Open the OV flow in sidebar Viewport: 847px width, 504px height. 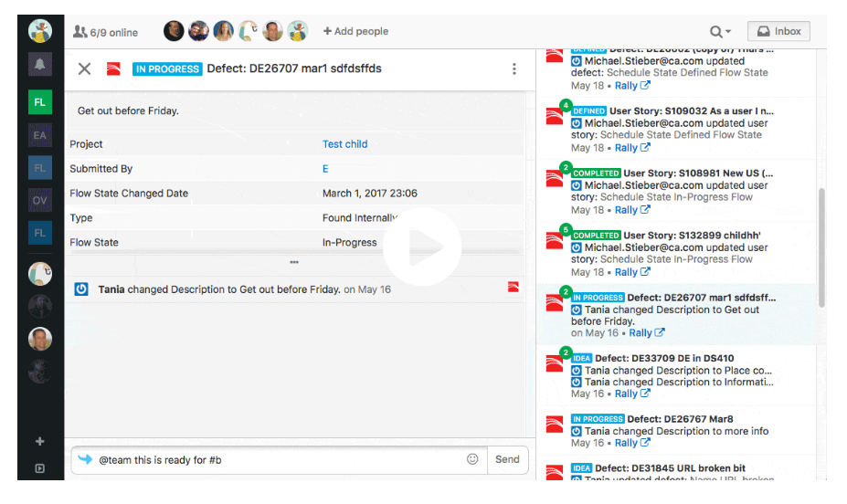pos(40,200)
